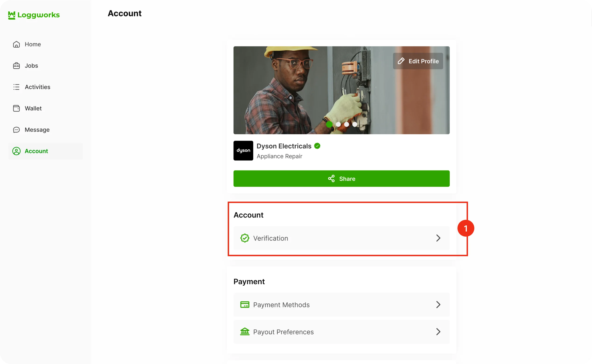Click the Jobs briefcase icon
592x364 pixels.
click(x=16, y=66)
